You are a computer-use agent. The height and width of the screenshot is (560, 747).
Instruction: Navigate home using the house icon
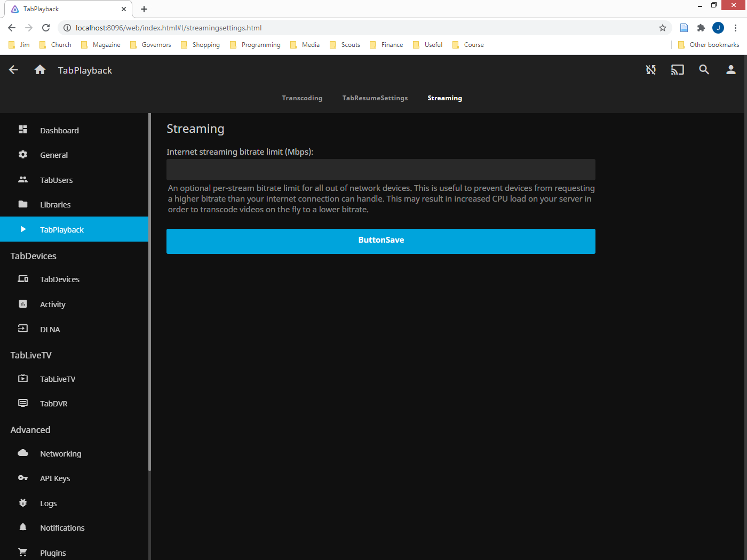coord(39,69)
